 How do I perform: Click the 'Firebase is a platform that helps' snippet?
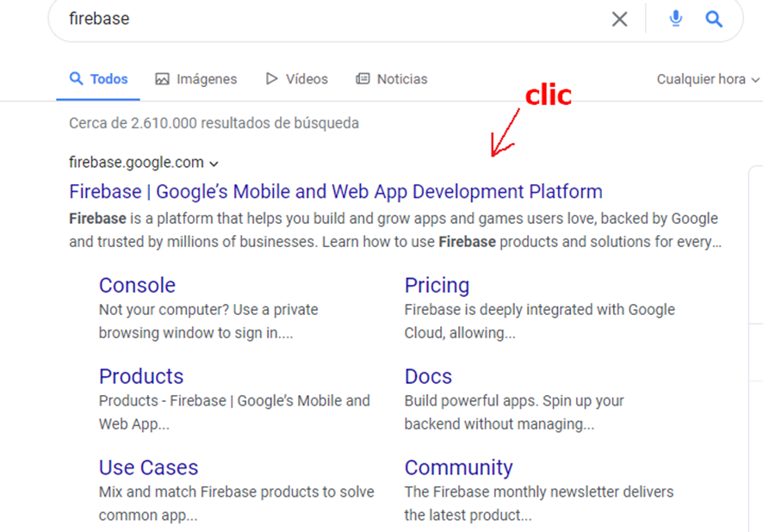pos(395,230)
